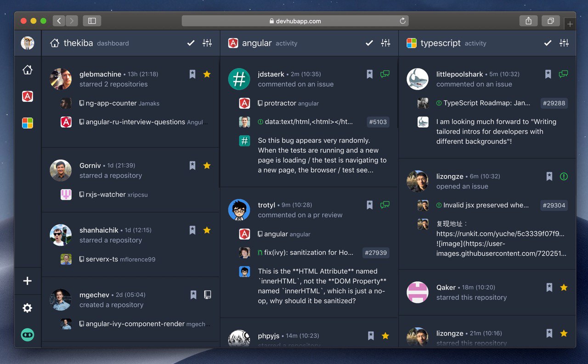
Task: Open TypeScript Roadmap issue title
Action: click(x=487, y=103)
